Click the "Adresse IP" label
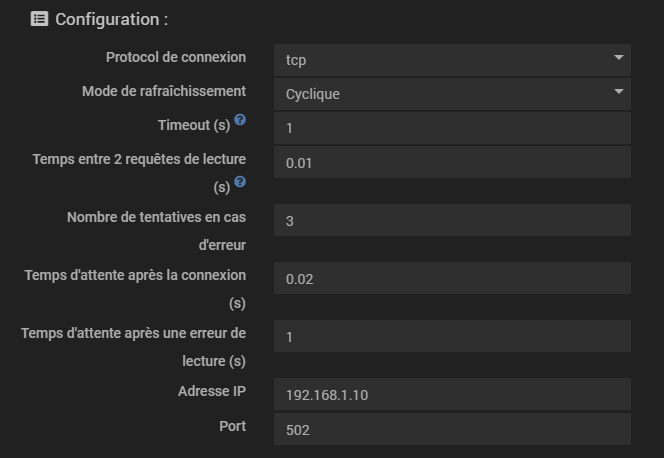The width and height of the screenshot is (664, 458). (x=211, y=391)
